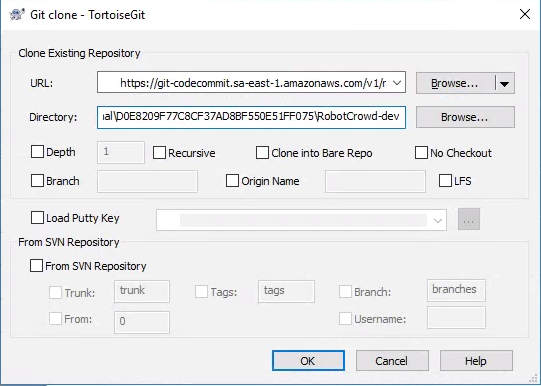The height and width of the screenshot is (386, 541).
Task: Enable the Origin Name checkbox
Action: pos(232,181)
